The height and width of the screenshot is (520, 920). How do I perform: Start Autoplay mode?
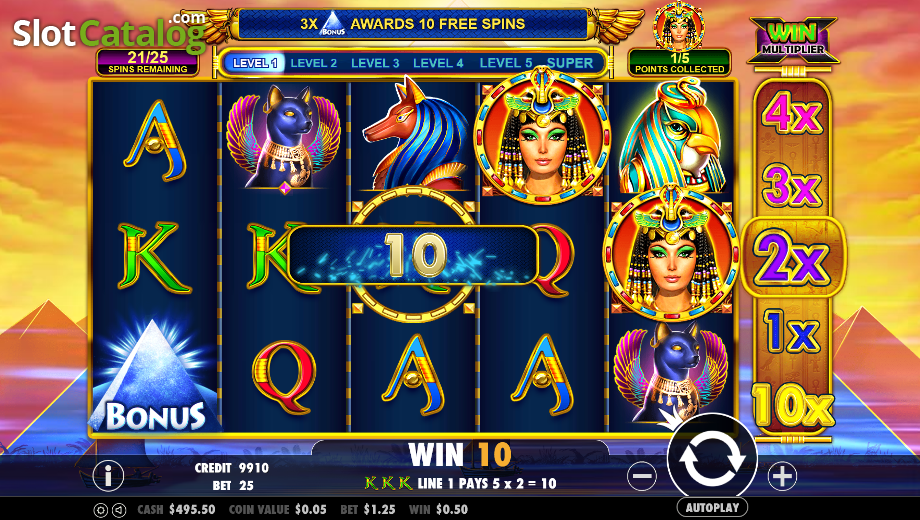tap(712, 508)
